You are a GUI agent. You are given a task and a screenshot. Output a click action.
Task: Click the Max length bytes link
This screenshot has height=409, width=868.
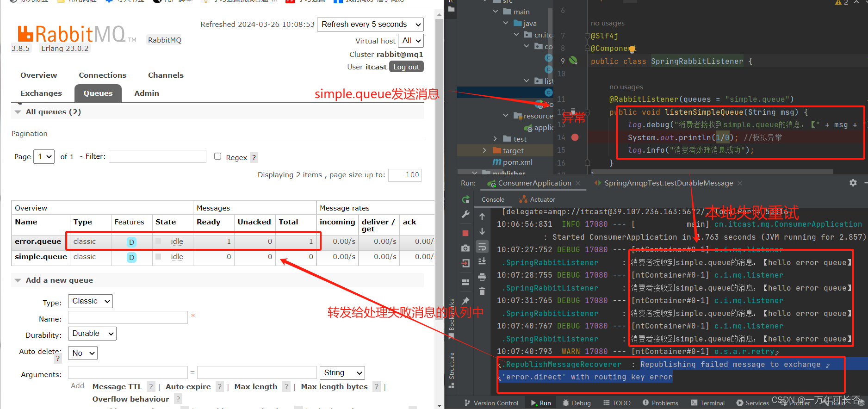pyautogui.click(x=334, y=386)
